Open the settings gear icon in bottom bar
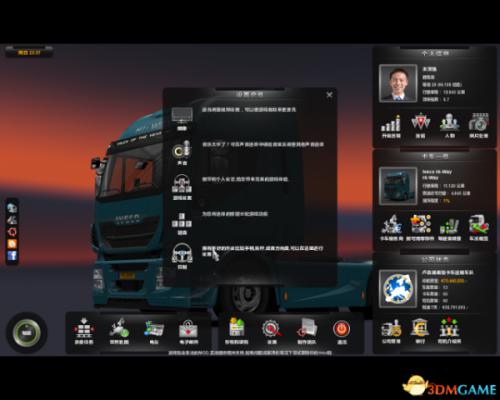The height and width of the screenshot is (400, 500). pyautogui.click(x=272, y=329)
